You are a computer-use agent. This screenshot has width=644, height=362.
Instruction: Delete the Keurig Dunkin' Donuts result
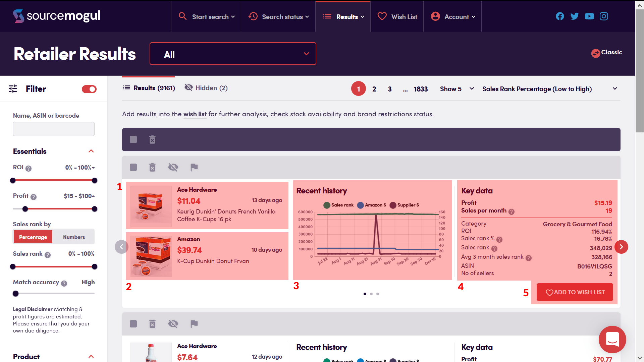click(152, 167)
